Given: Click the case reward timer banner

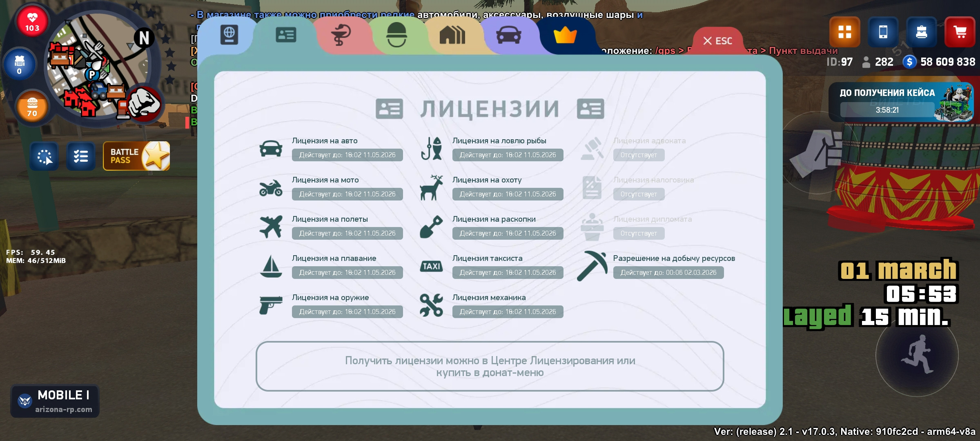Looking at the screenshot, I should point(900,102).
